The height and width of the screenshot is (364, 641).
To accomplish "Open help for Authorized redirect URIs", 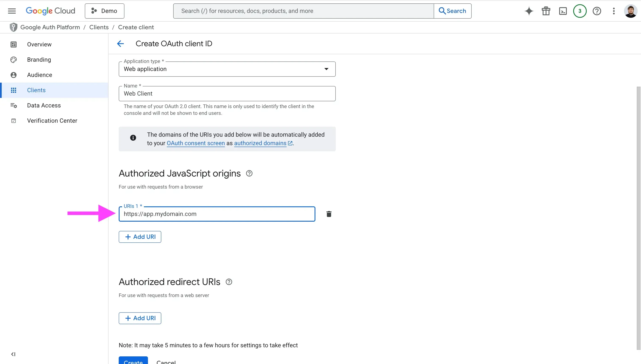I will [228, 282].
